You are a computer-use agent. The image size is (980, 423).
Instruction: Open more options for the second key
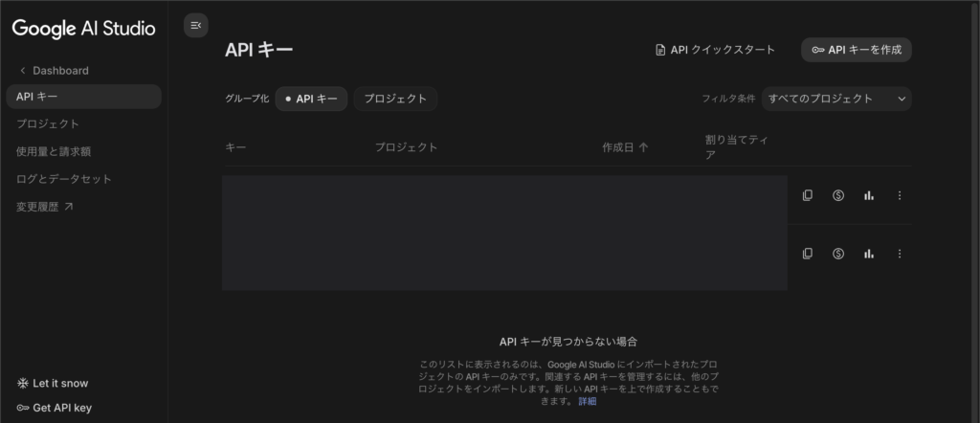coord(899,254)
